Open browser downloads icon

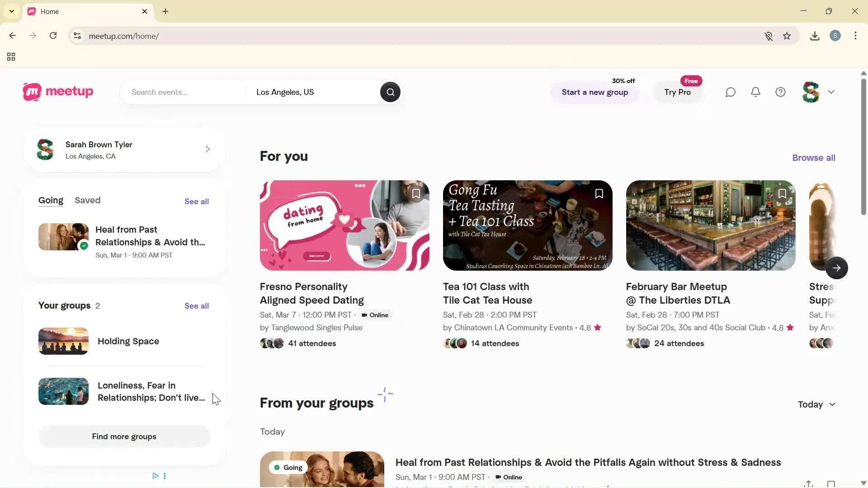[815, 36]
